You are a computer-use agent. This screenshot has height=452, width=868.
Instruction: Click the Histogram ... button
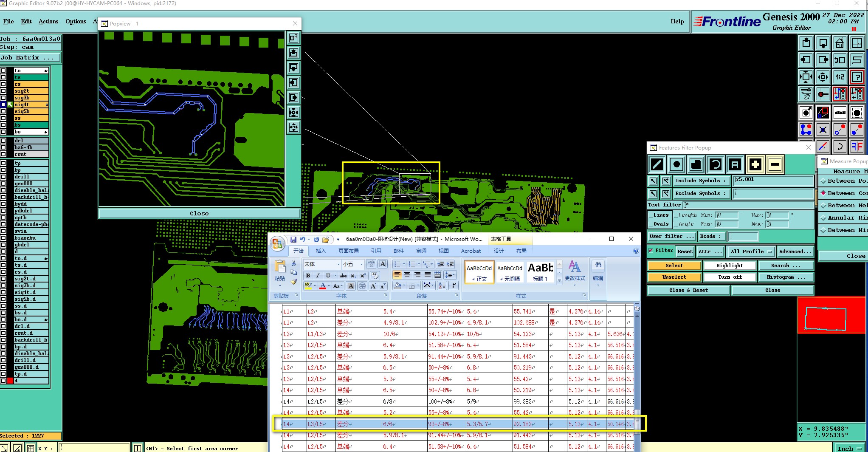pos(786,277)
